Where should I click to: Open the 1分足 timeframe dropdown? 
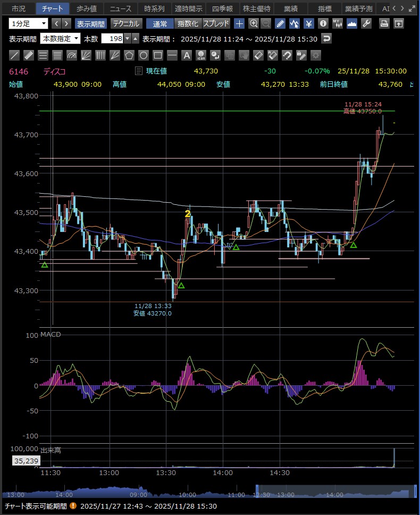[28, 23]
